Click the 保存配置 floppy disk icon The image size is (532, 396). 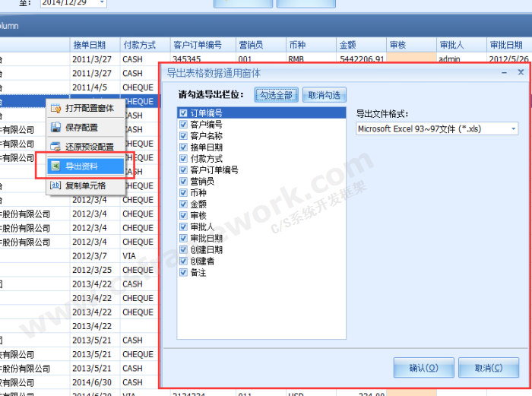pyautogui.click(x=55, y=127)
